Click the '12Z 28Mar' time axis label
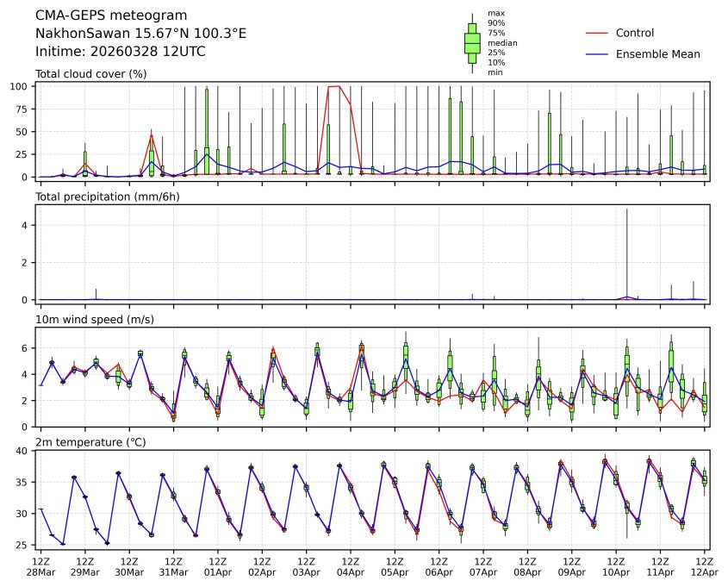Viewport: 728px width, 587px height. point(40,566)
